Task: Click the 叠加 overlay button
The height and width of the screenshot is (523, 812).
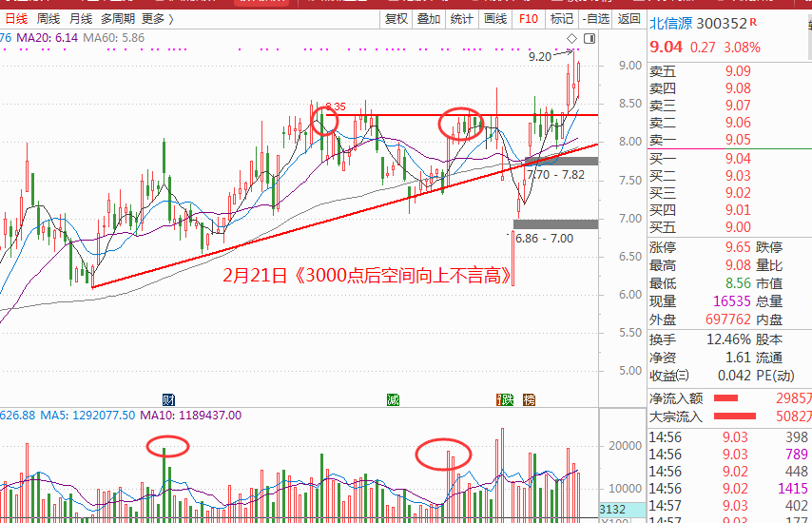Action: click(429, 19)
